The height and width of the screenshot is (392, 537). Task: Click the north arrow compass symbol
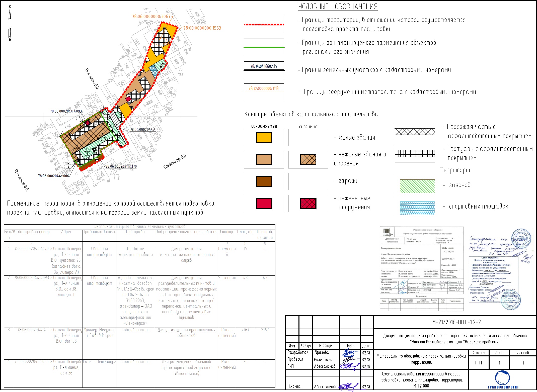coord(10,24)
